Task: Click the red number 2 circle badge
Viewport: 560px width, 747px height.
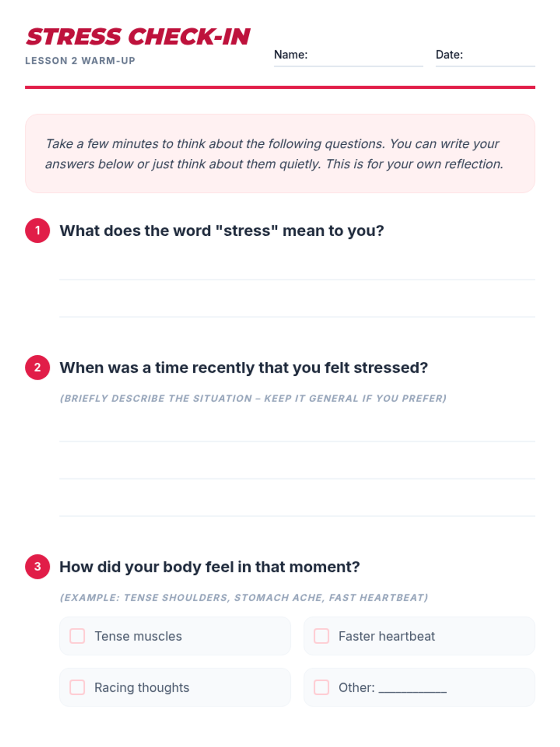Action: click(x=37, y=367)
